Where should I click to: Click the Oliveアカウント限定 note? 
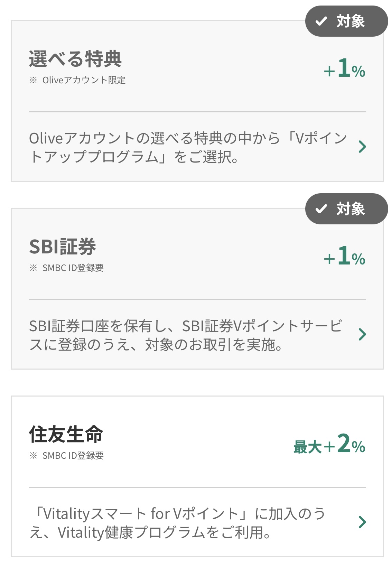84,80
